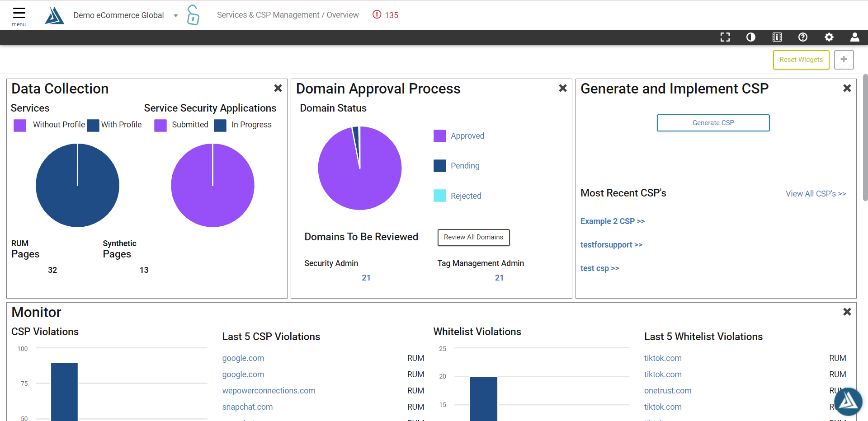
Task: Close the Generate and Implement CSP widget
Action: coord(847,88)
